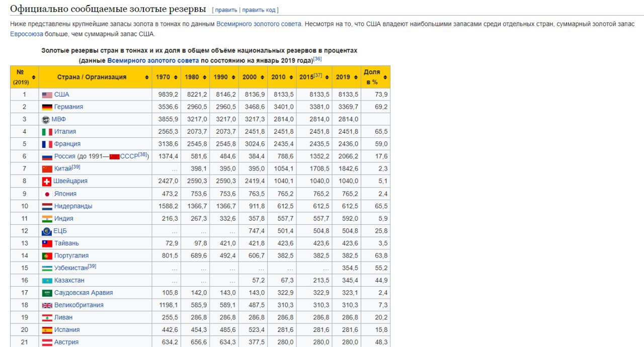Click the Japan flag icon
This screenshot has height=347, width=644.
(x=47, y=194)
